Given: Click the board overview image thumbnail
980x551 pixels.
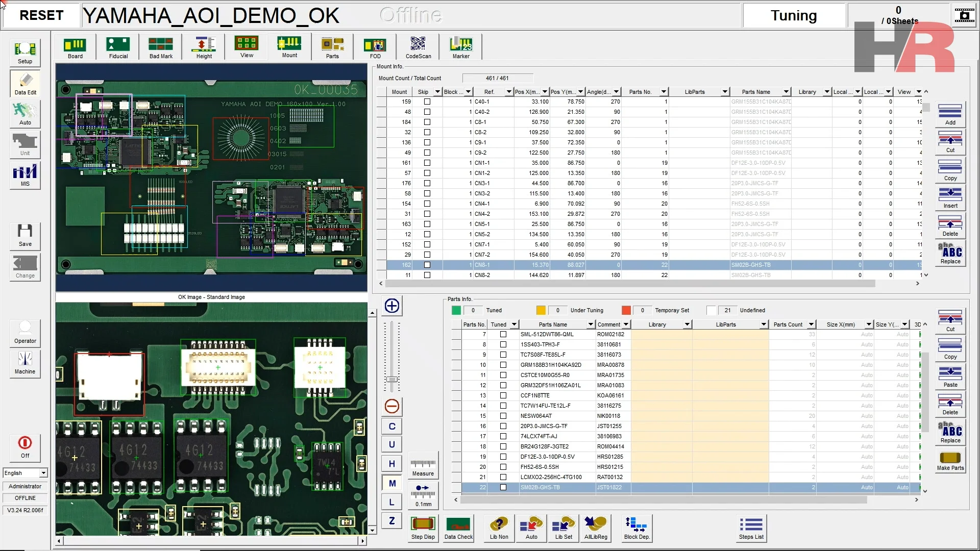Looking at the screenshot, I should coord(211,177).
